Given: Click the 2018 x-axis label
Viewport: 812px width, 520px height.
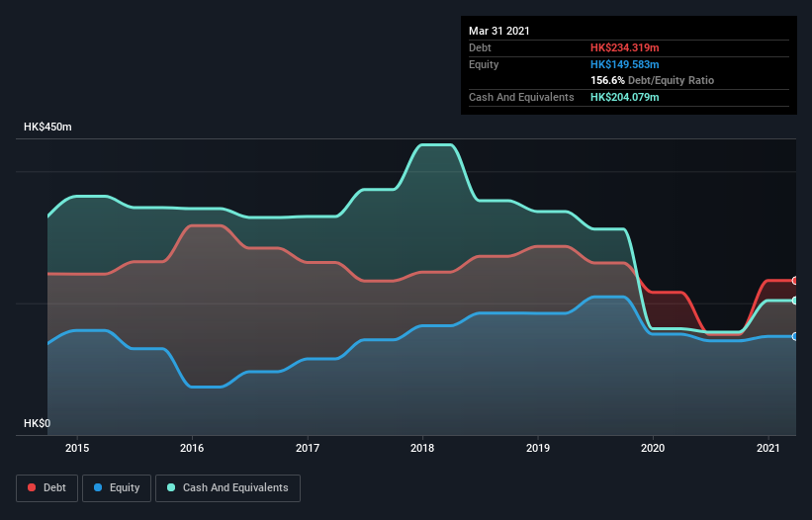Looking at the screenshot, I should point(422,448).
